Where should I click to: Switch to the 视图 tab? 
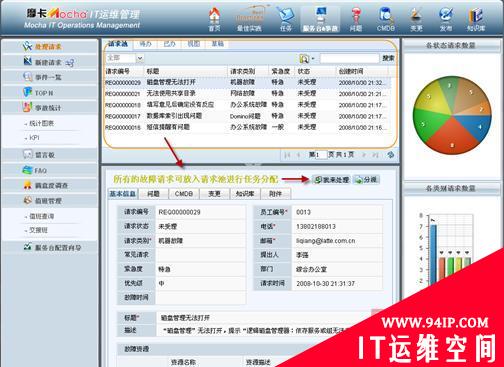pyautogui.click(x=194, y=44)
